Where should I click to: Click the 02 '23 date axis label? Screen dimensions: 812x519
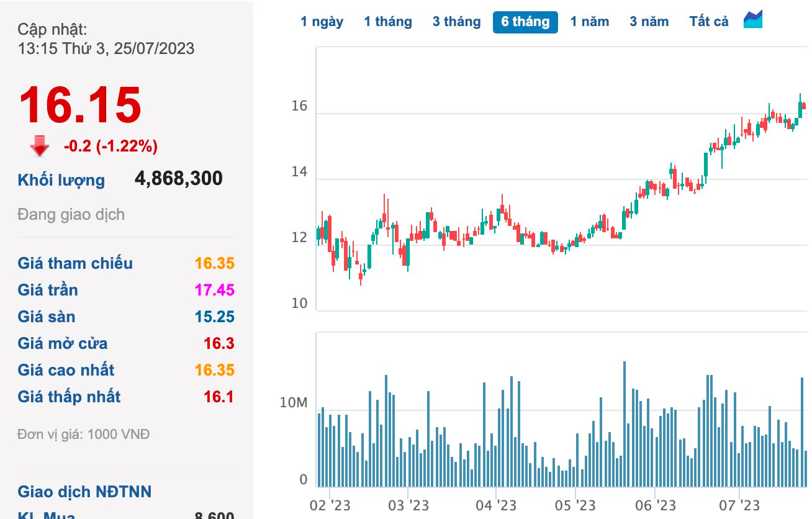[x=330, y=505]
